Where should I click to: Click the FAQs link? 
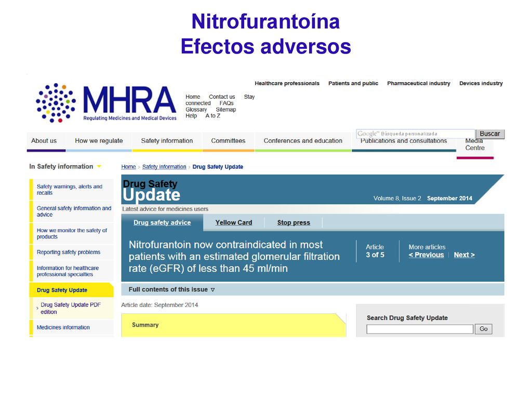(x=227, y=103)
